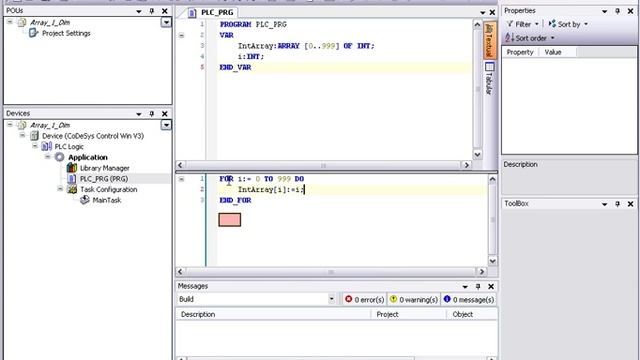Open Devices panel options arrow
Image resolution: width=640 pixels, height=360 pixels.
(139, 114)
